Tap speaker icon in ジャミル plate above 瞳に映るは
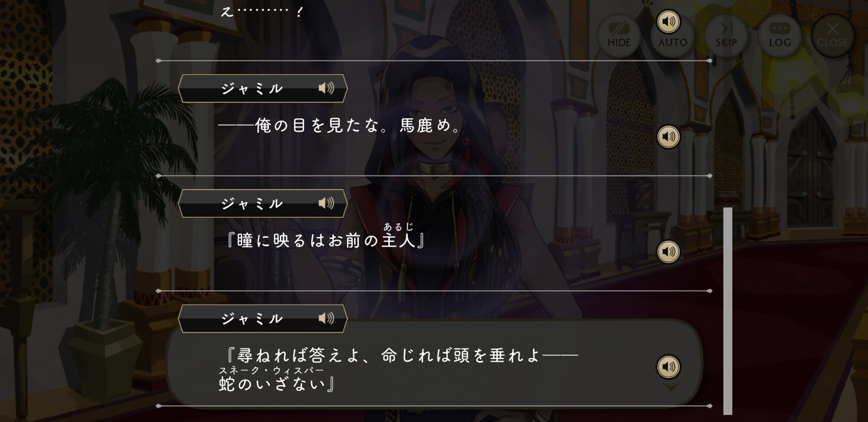 click(x=326, y=203)
